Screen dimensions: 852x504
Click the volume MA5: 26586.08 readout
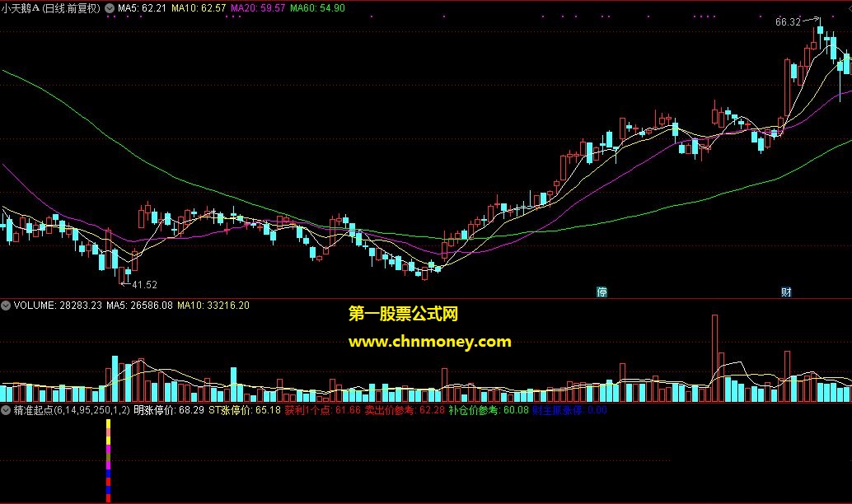click(139, 306)
